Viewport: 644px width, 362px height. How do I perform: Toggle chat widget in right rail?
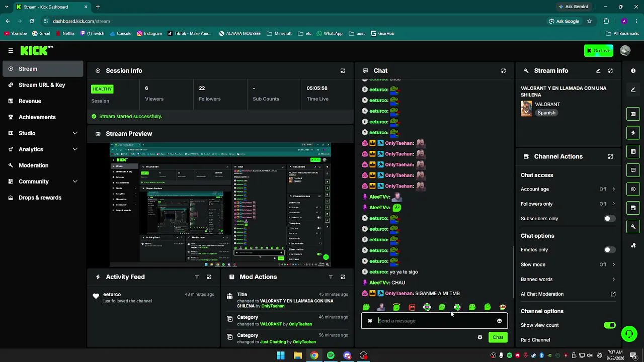tap(633, 170)
